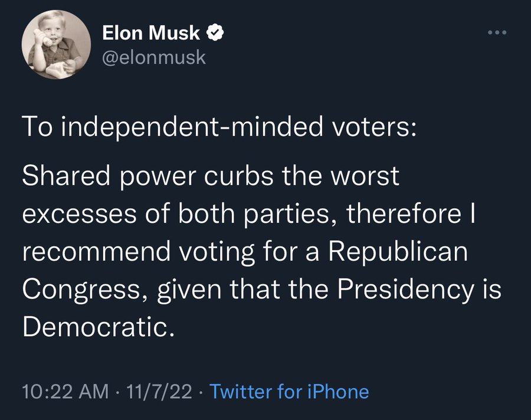Click the word 'Presidency' in tweet
Image resolution: width=531 pixels, height=420 pixels.
tap(405, 289)
